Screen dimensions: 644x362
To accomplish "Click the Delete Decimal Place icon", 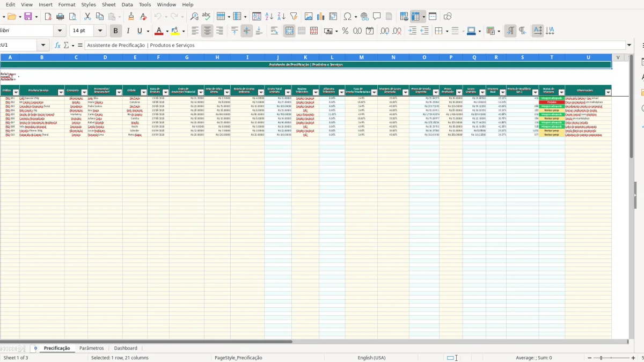I will 397,31.
